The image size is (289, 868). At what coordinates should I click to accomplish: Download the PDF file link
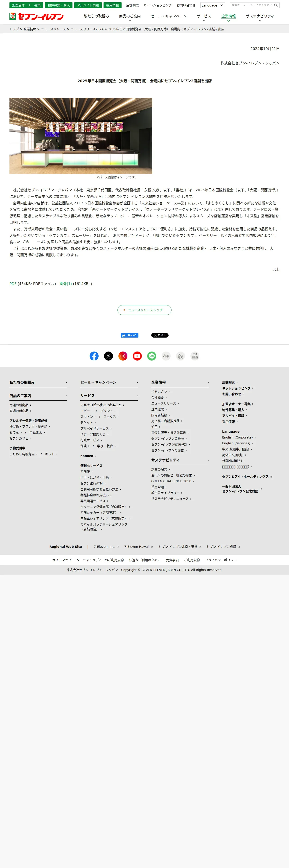13,284
